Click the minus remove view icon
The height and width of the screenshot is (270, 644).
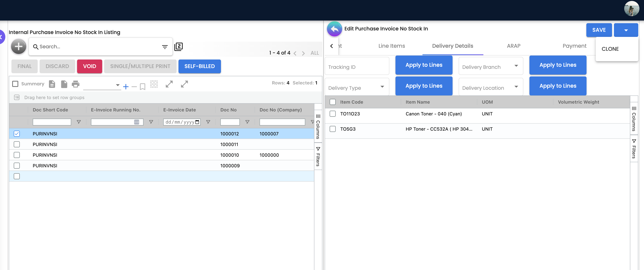134,87
